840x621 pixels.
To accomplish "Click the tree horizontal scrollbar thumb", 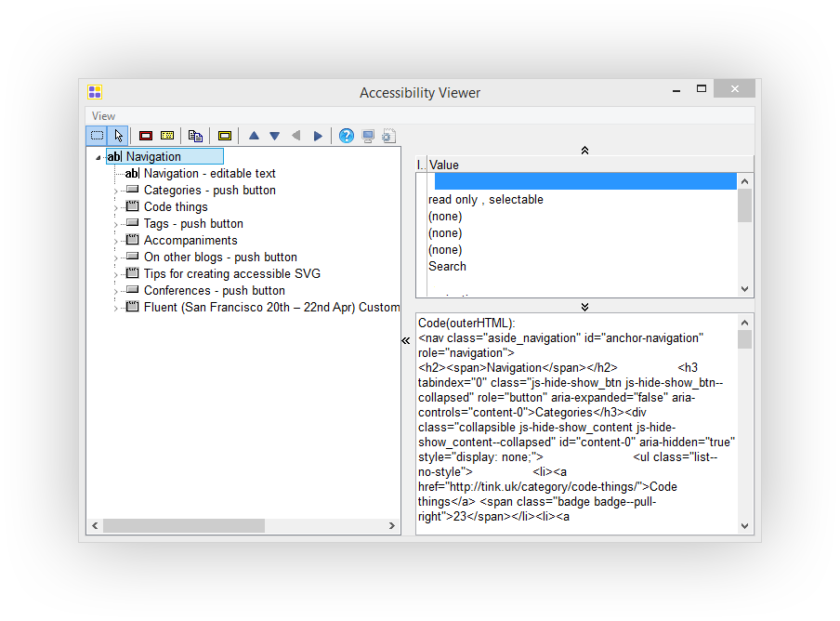I will click(184, 526).
